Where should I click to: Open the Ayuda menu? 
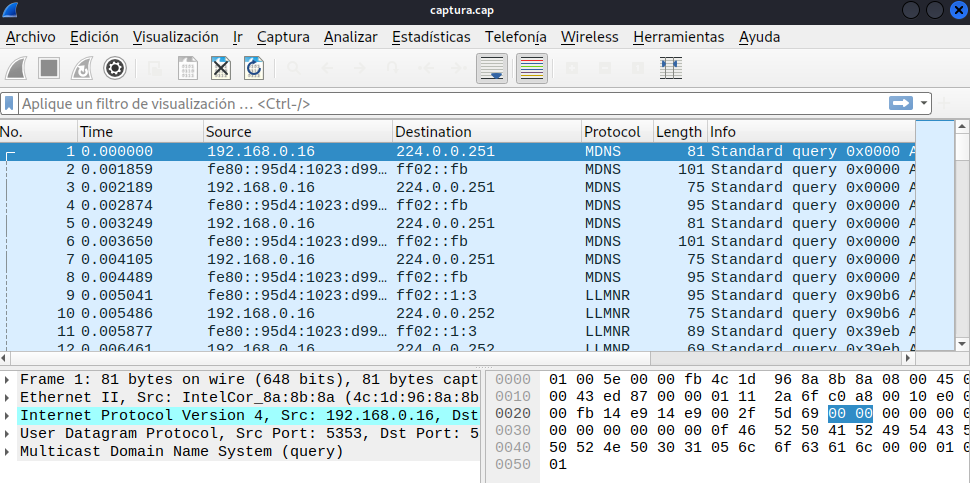coord(760,37)
